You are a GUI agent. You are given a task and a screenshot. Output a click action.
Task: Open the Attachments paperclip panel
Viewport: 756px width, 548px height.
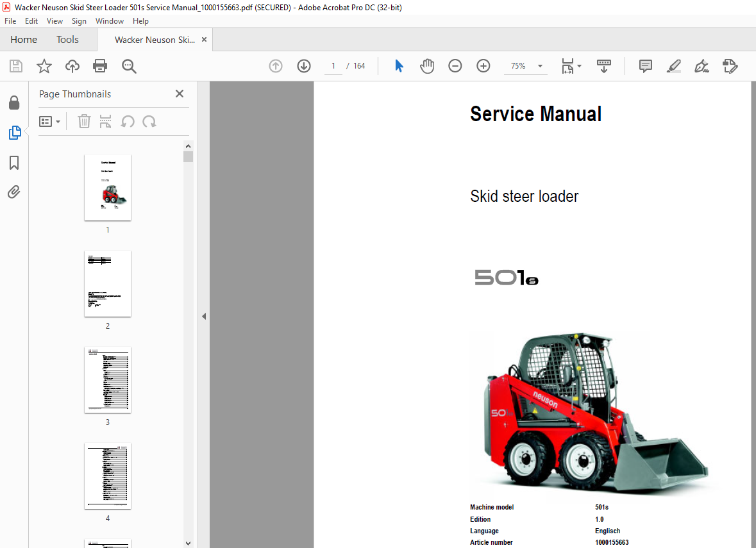click(x=14, y=192)
